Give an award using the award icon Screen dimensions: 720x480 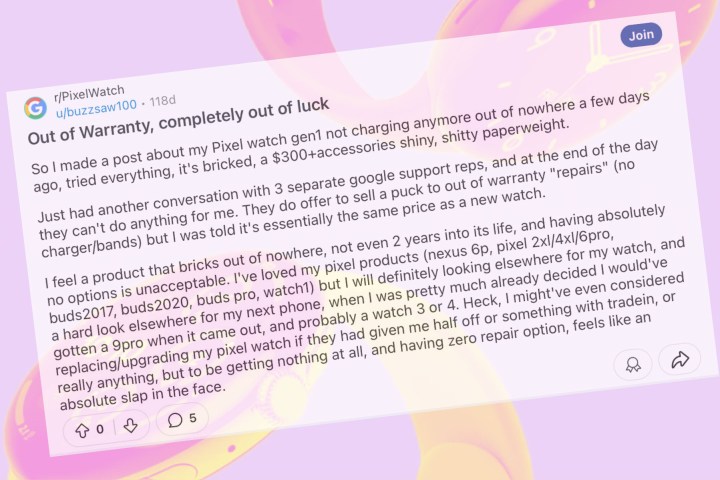(x=631, y=361)
